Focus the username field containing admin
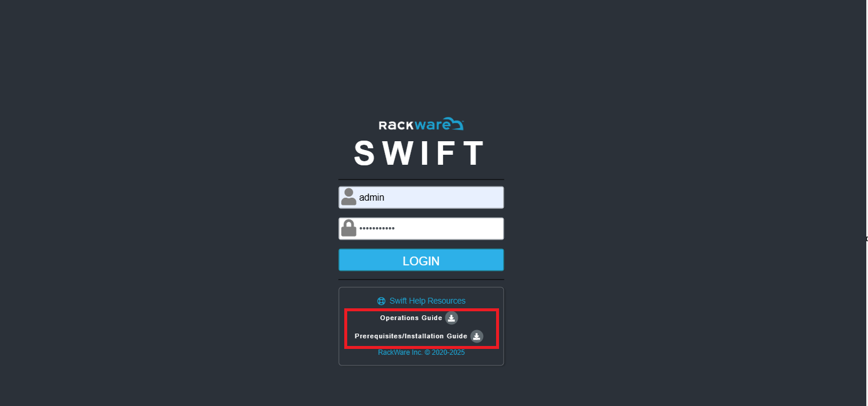868x406 pixels. click(421, 197)
